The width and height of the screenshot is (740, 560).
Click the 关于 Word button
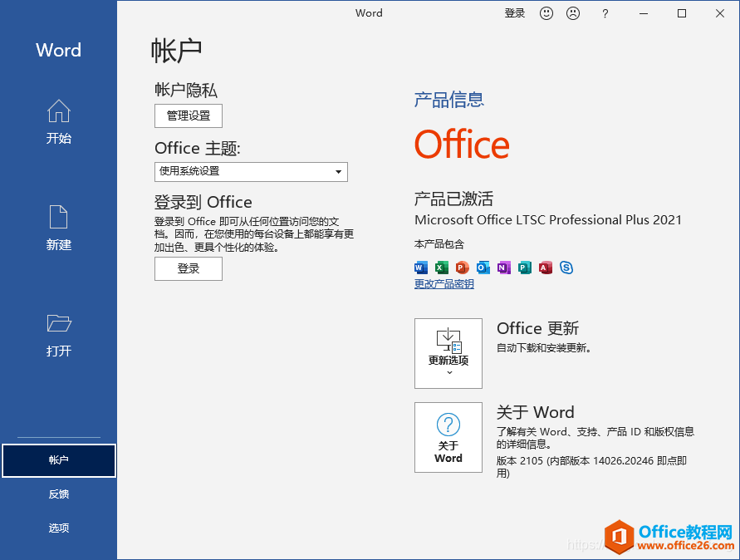click(448, 437)
